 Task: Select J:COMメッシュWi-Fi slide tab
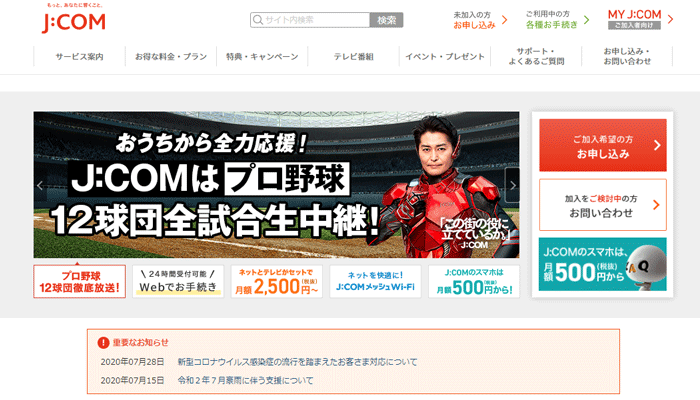[375, 282]
